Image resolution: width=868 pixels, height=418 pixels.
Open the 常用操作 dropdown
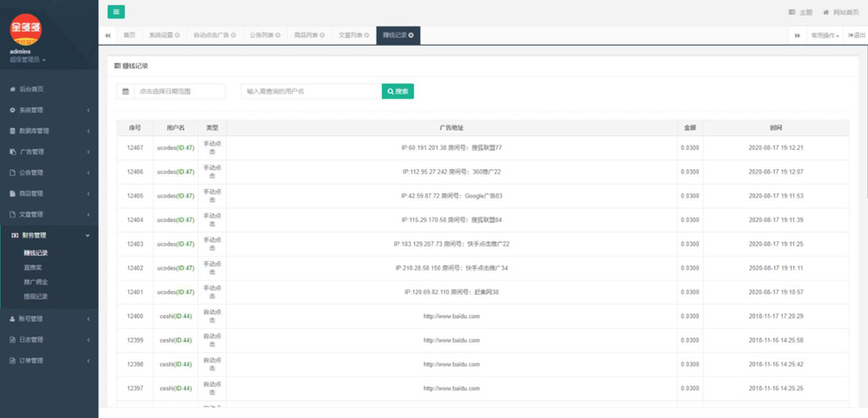coord(825,36)
